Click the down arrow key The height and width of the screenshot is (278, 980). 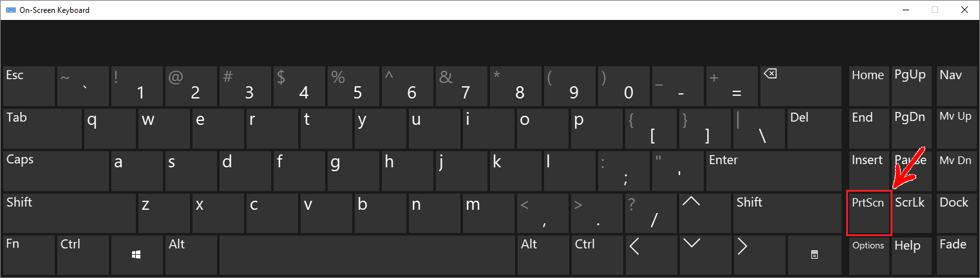(706, 255)
